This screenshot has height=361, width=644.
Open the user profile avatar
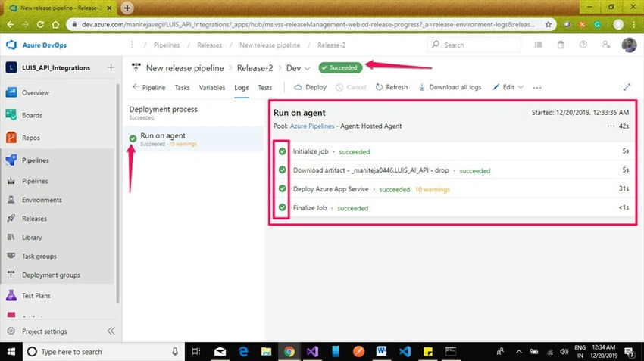pyautogui.click(x=629, y=45)
